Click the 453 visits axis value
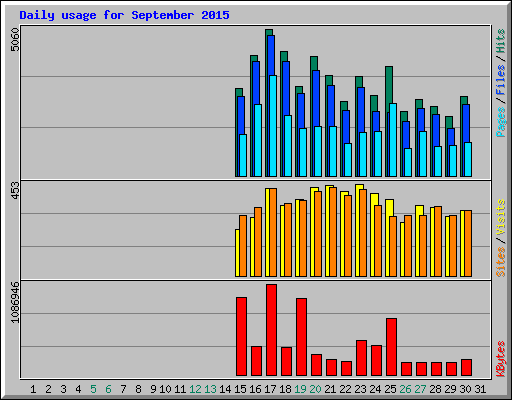The image size is (512, 400). coord(15,190)
